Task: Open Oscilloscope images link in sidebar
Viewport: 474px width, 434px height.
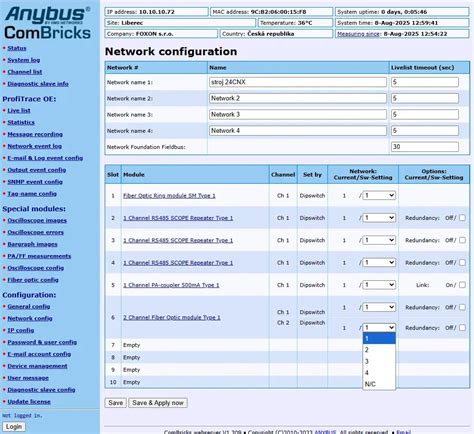Action: point(37,220)
